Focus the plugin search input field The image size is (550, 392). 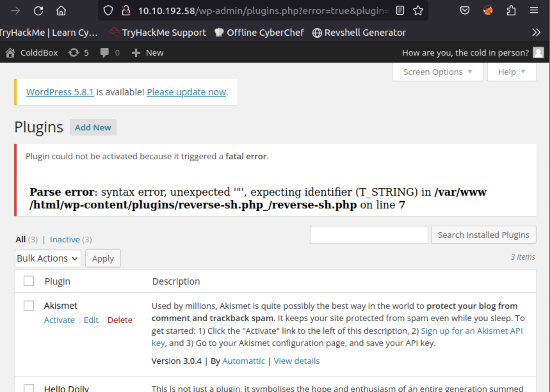[369, 235]
